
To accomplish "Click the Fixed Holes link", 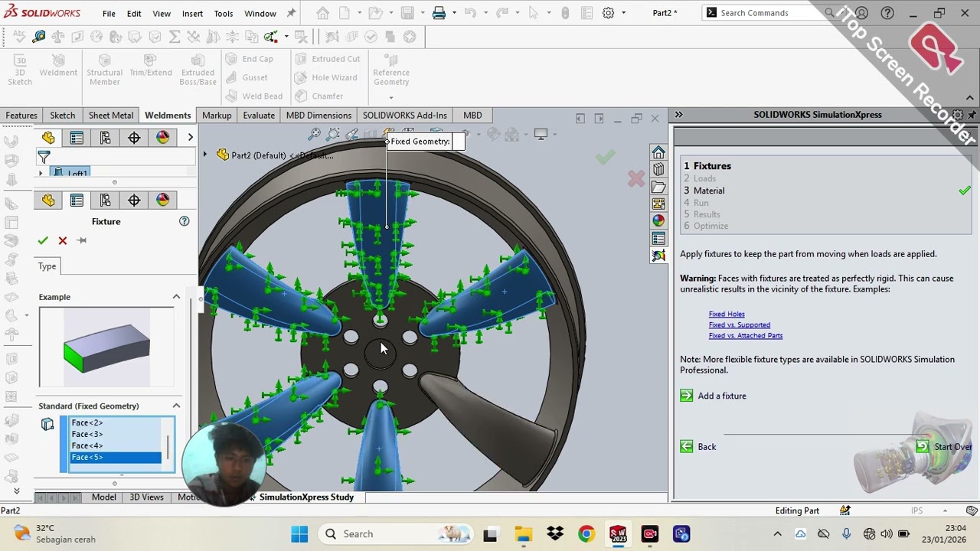I will pos(727,314).
